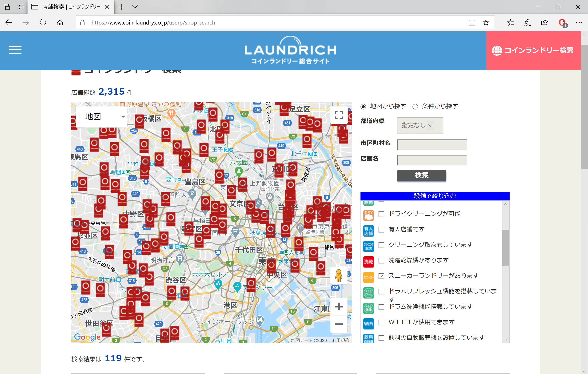Viewport: 588px width, 374px height.
Task: Click the 地図データ ©2020 attribution text
Action: tap(309, 340)
